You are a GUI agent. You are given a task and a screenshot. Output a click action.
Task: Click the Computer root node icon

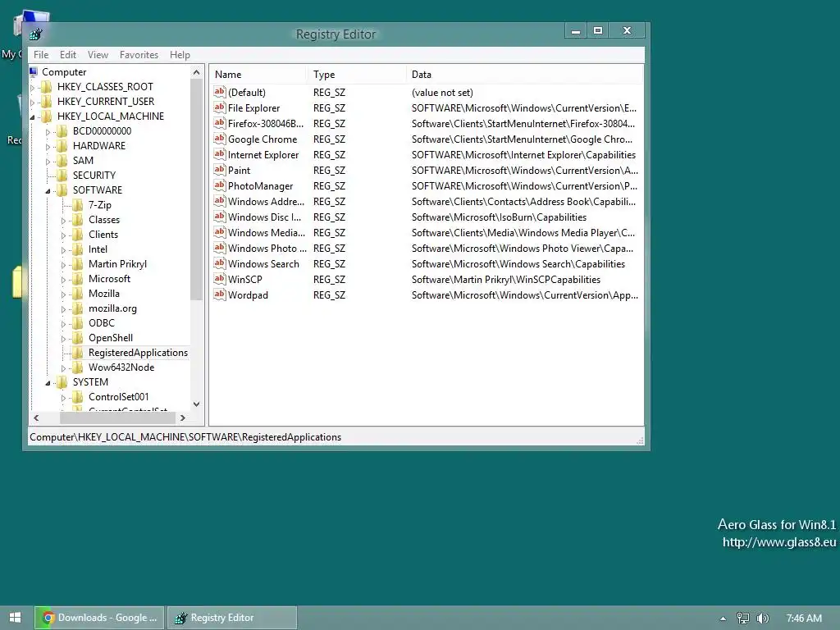pos(34,72)
